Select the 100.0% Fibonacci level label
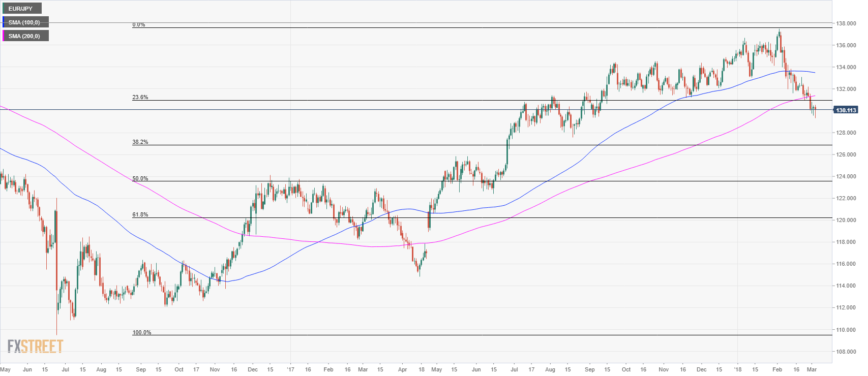Image resolution: width=868 pixels, height=376 pixels. [x=142, y=332]
